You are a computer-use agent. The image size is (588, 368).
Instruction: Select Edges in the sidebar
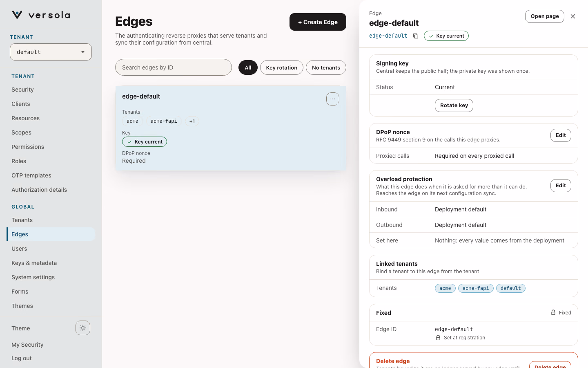[x=51, y=234]
